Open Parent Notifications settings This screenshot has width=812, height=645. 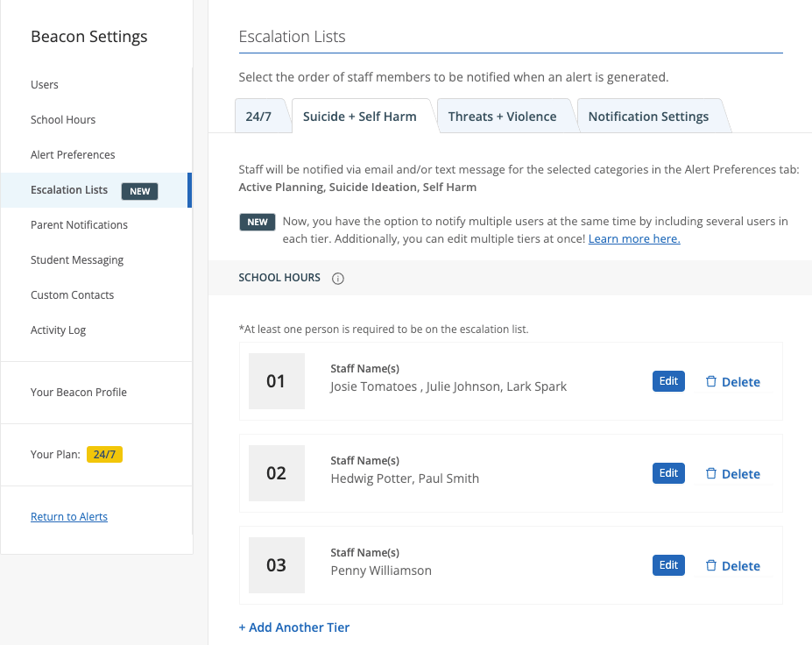click(79, 225)
